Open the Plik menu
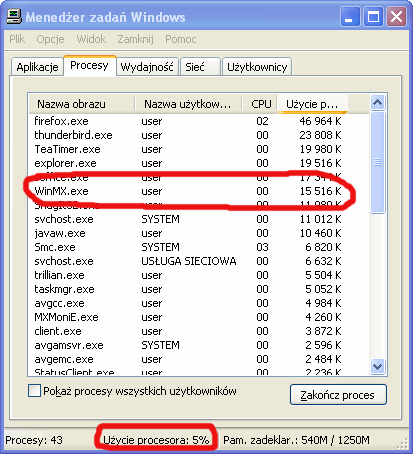Viewport: 413px width, 454px height. (17, 39)
